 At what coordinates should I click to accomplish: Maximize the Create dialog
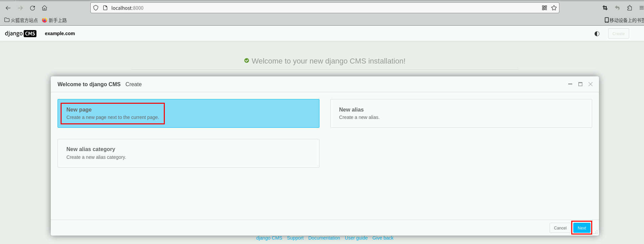point(580,84)
